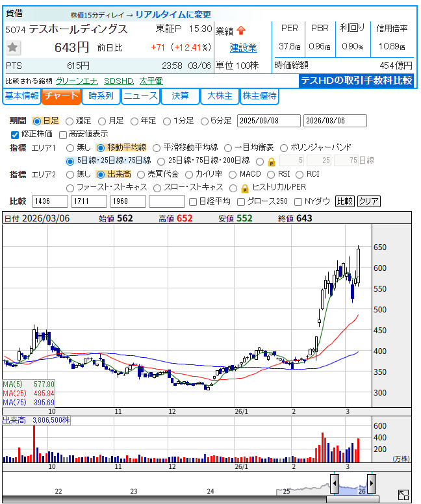Screen dimensions: 421x504
Task: Click the comparison code field 1968
Action: (x=128, y=201)
